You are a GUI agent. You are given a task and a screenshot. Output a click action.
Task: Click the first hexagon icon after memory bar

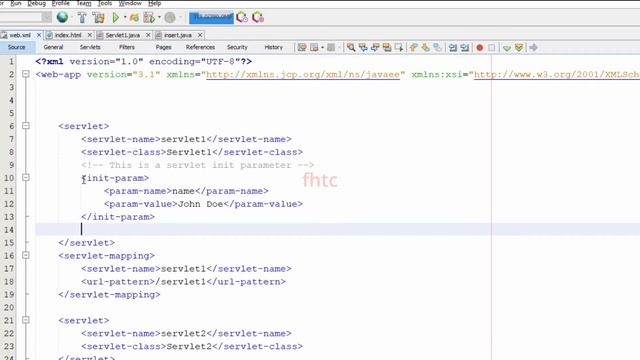[x=242, y=18]
